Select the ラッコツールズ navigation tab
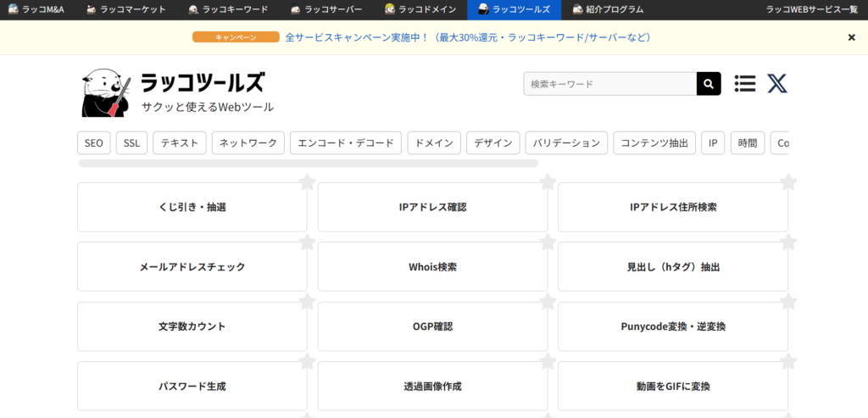The image size is (868, 418). [514, 9]
